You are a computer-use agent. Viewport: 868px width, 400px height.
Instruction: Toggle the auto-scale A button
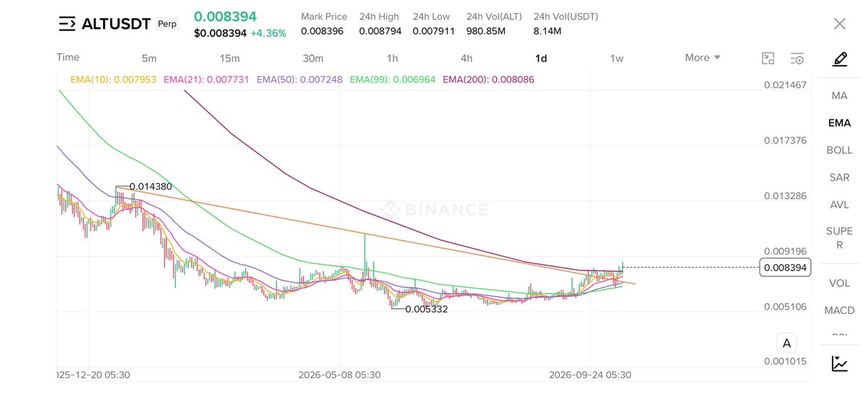pos(786,343)
